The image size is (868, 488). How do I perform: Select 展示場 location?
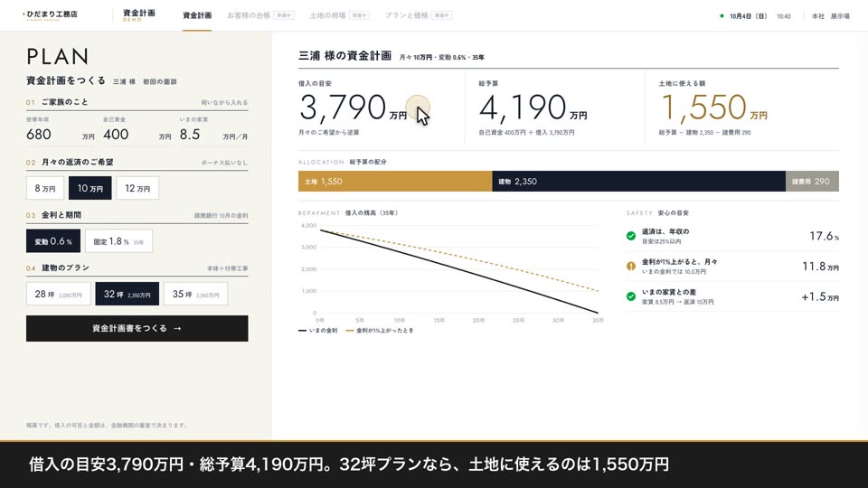click(840, 16)
